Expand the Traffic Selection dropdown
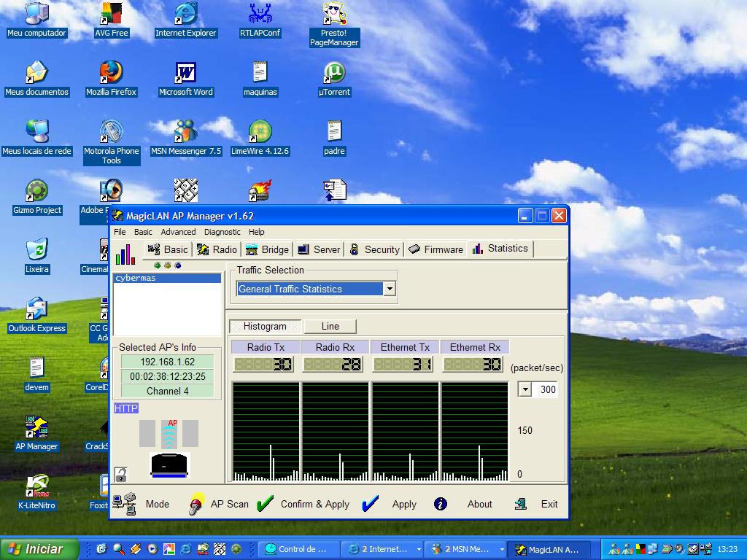Image resolution: width=747 pixels, height=560 pixels. 390,289
